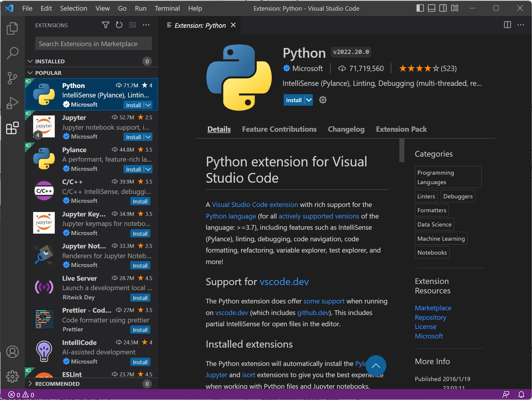
Task: Toggle the primary side bar layout icon
Action: (x=420, y=8)
